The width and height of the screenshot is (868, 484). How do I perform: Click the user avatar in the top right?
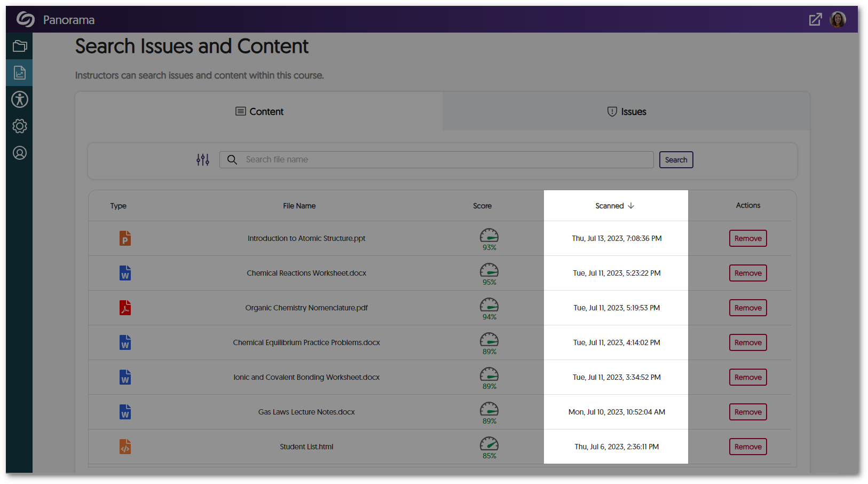838,19
